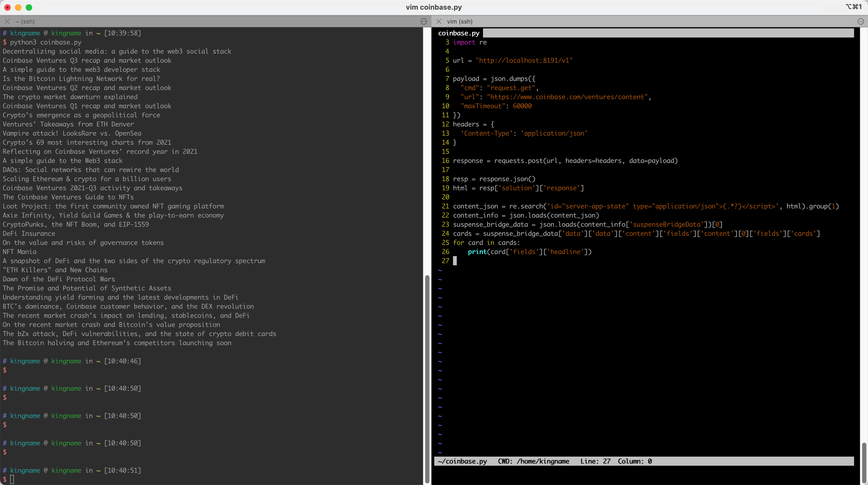Click the shell prompt cursor at bottom
868x485 pixels.
(x=12, y=479)
